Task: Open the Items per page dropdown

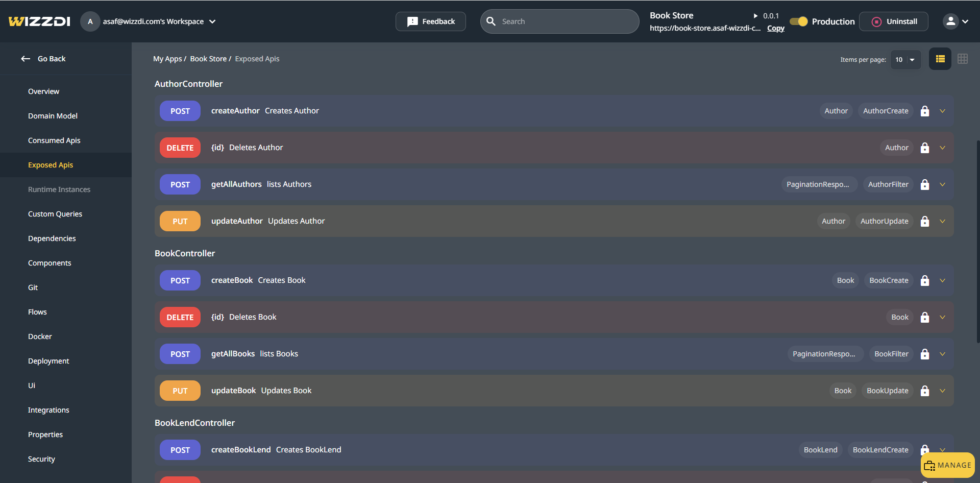Action: point(905,60)
